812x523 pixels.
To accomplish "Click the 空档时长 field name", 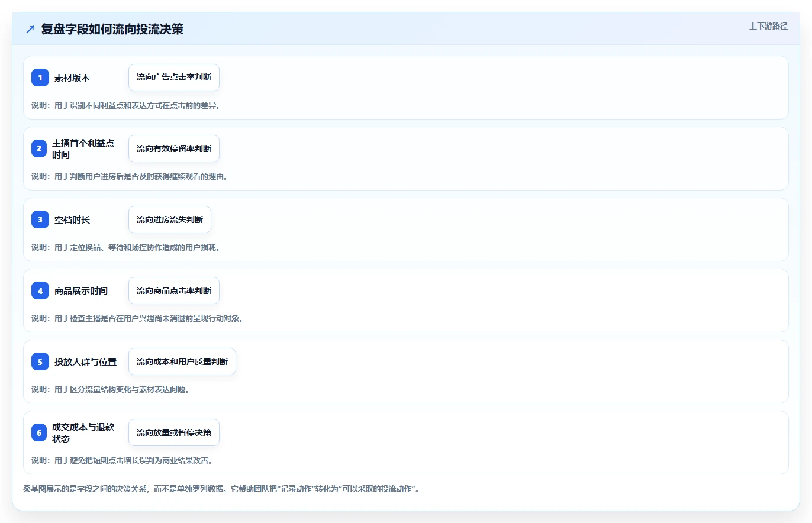I will tap(72, 220).
